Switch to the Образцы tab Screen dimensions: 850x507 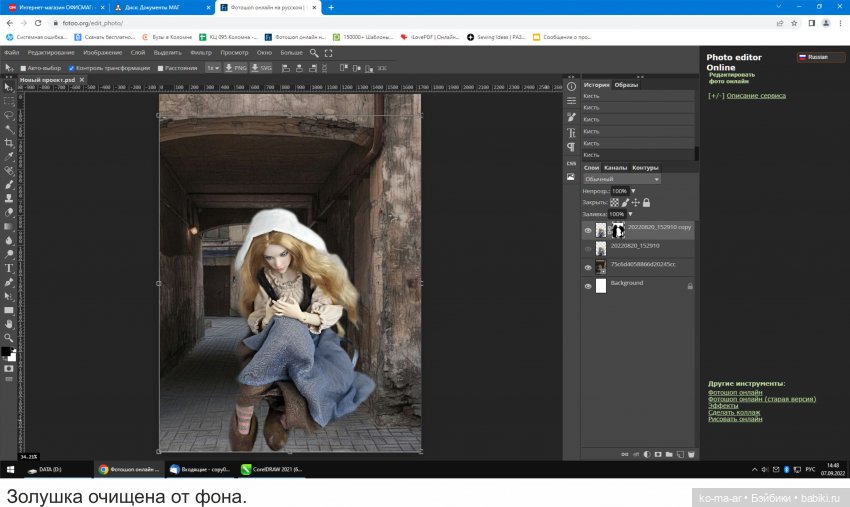626,85
